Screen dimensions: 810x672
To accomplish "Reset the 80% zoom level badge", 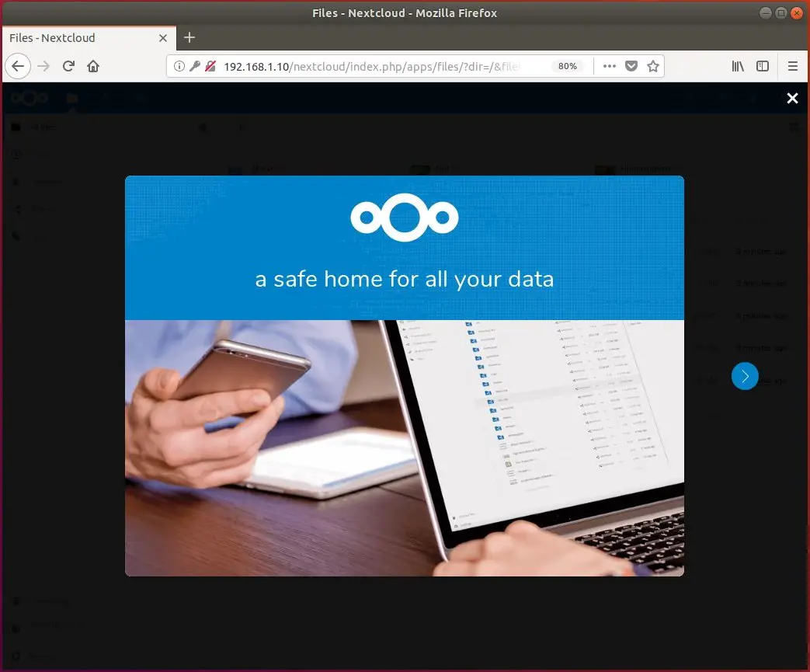I will coord(567,66).
